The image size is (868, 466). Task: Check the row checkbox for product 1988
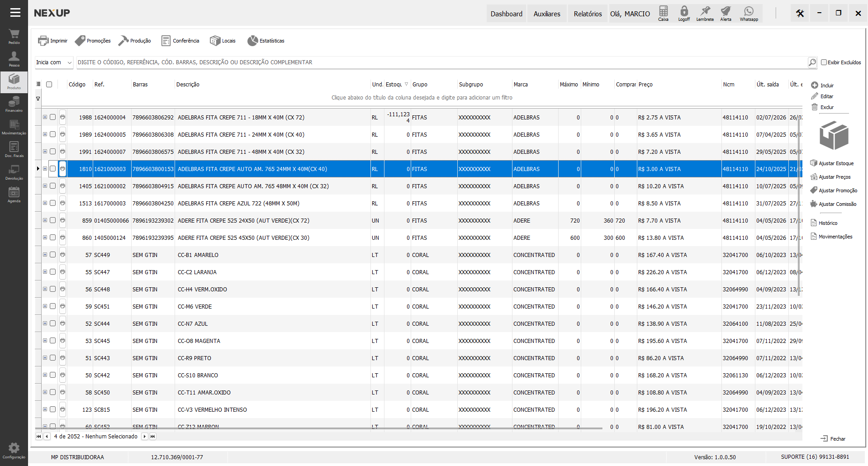pyautogui.click(x=53, y=117)
